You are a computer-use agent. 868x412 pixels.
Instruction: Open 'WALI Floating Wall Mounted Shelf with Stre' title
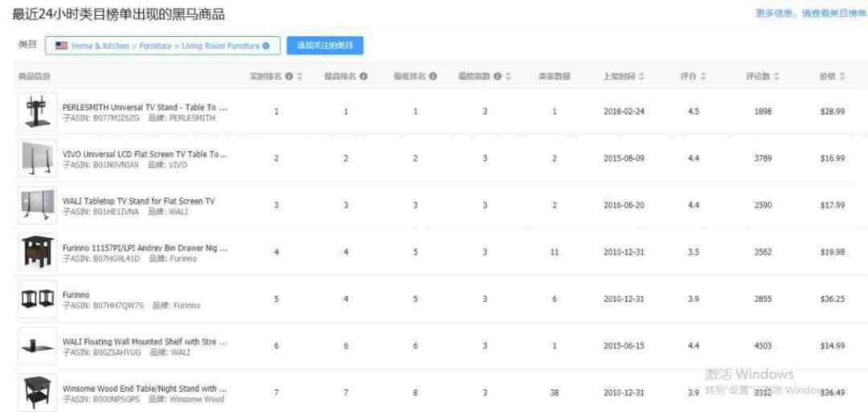145,342
